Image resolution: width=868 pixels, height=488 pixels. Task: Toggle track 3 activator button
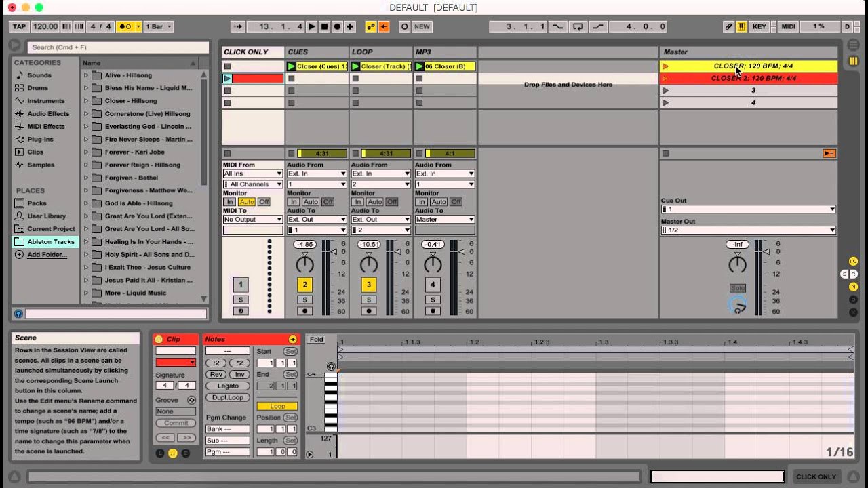(369, 285)
